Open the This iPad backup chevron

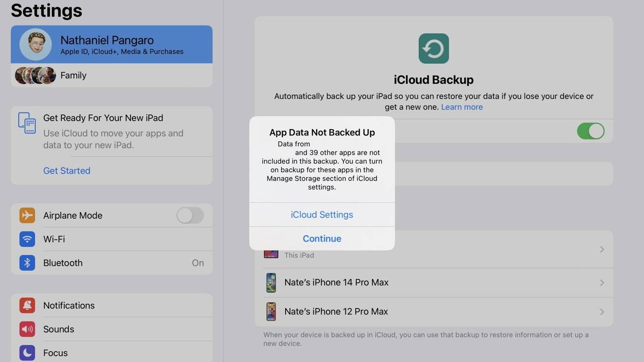tap(602, 250)
